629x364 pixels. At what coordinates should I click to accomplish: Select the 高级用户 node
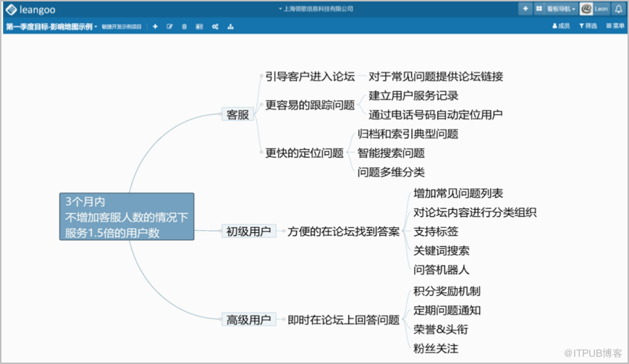click(x=249, y=320)
